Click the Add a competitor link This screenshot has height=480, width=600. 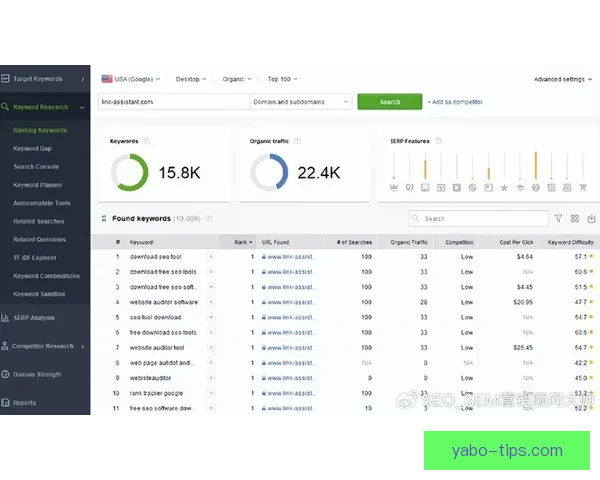tap(455, 101)
